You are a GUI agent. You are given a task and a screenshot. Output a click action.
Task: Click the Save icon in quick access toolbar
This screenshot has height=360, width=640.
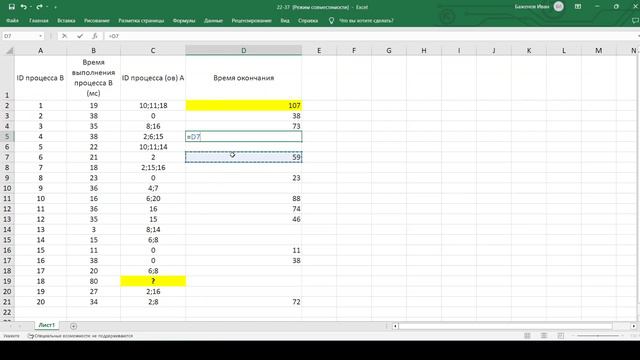[11, 7]
